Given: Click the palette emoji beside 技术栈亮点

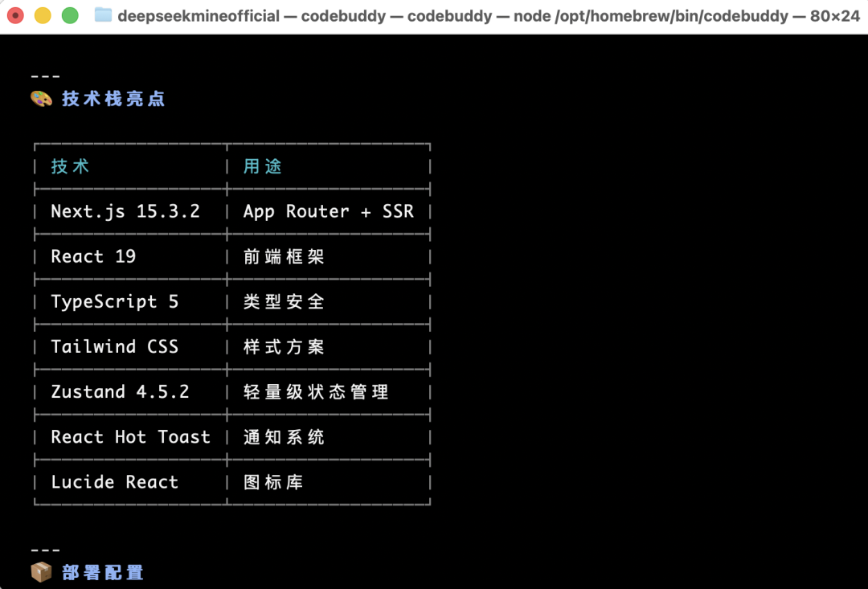Looking at the screenshot, I should pos(41,99).
